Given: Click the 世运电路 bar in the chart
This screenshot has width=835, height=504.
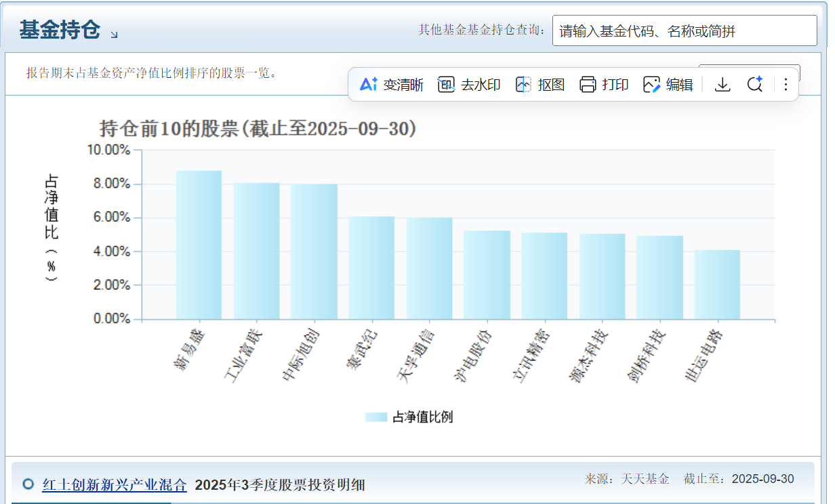Looking at the screenshot, I should tap(717, 285).
